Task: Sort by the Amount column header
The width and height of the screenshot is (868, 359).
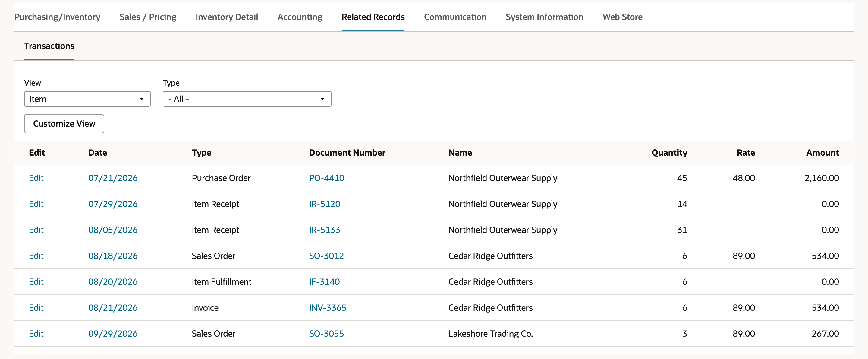Action: click(x=822, y=153)
